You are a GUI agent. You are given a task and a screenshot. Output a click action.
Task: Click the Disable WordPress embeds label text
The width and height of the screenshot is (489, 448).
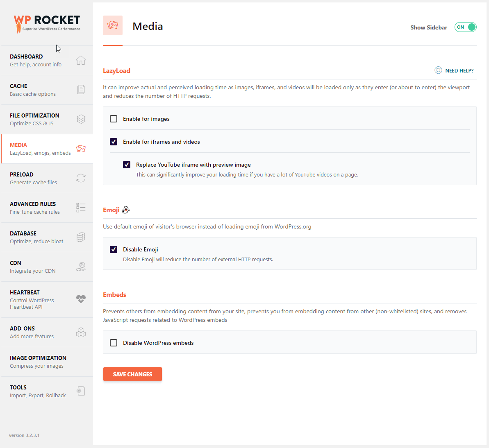158,343
